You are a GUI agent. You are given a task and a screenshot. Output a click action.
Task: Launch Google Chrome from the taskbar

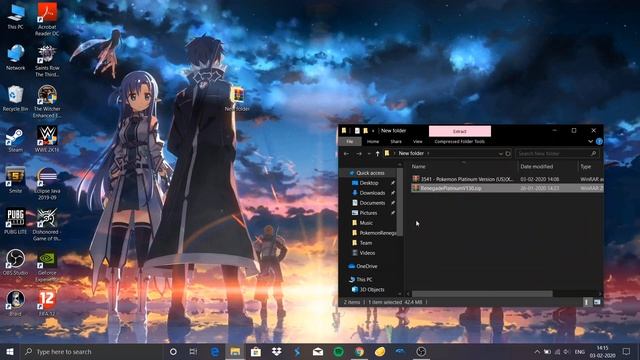pos(359,351)
